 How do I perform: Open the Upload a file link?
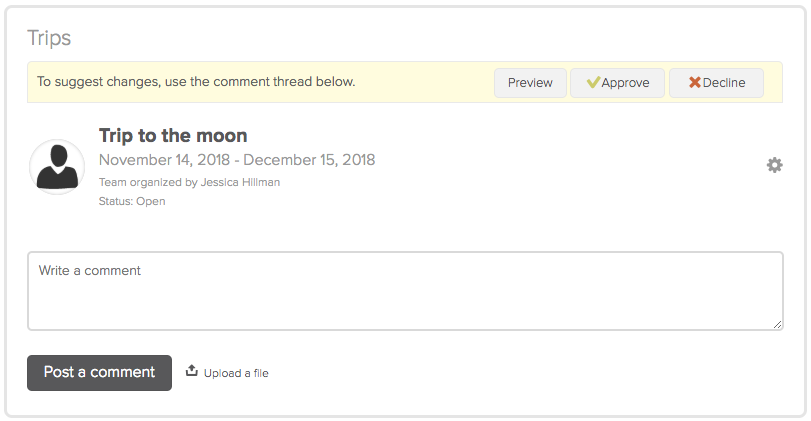click(x=236, y=373)
